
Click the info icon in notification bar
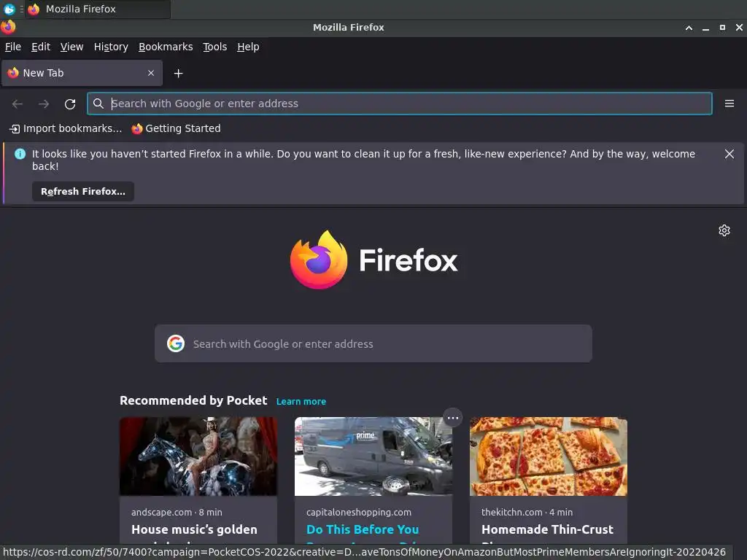[20, 154]
